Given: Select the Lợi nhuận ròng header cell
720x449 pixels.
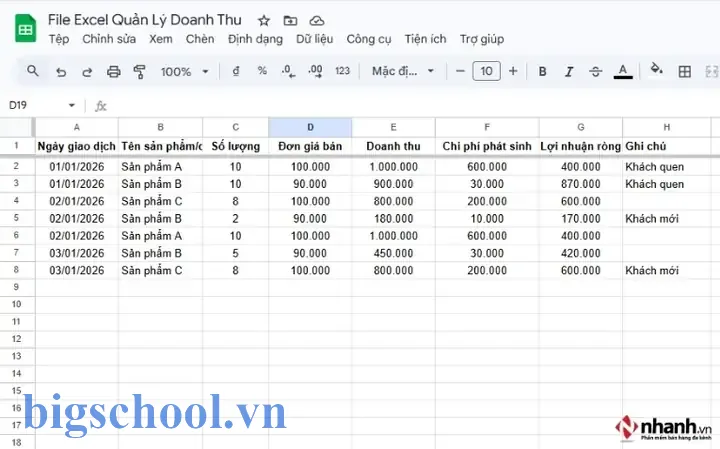Looking at the screenshot, I should (581, 146).
